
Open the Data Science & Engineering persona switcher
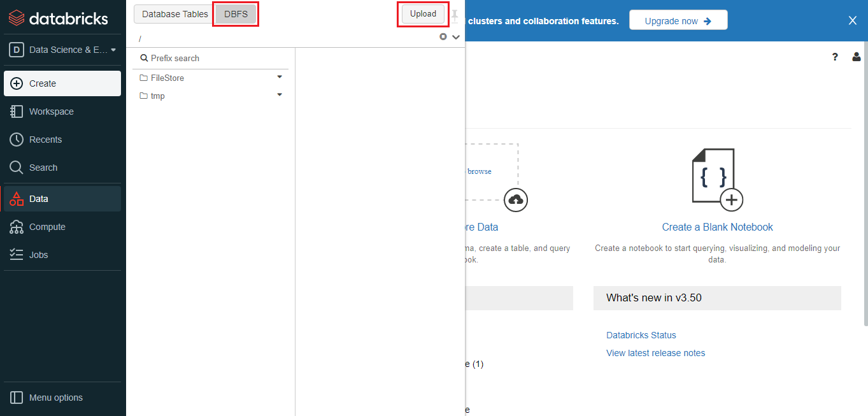pyautogui.click(x=62, y=50)
